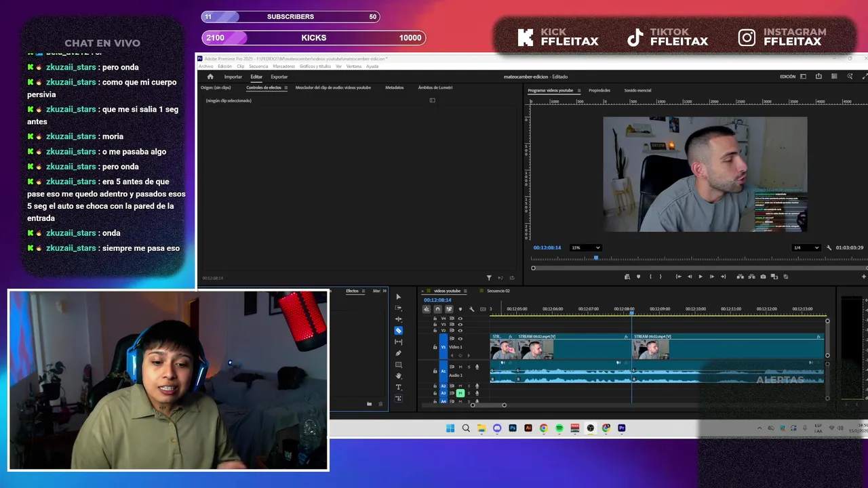
Task: Click the timeline horizontal zoom scrollbar
Action: click(488, 405)
